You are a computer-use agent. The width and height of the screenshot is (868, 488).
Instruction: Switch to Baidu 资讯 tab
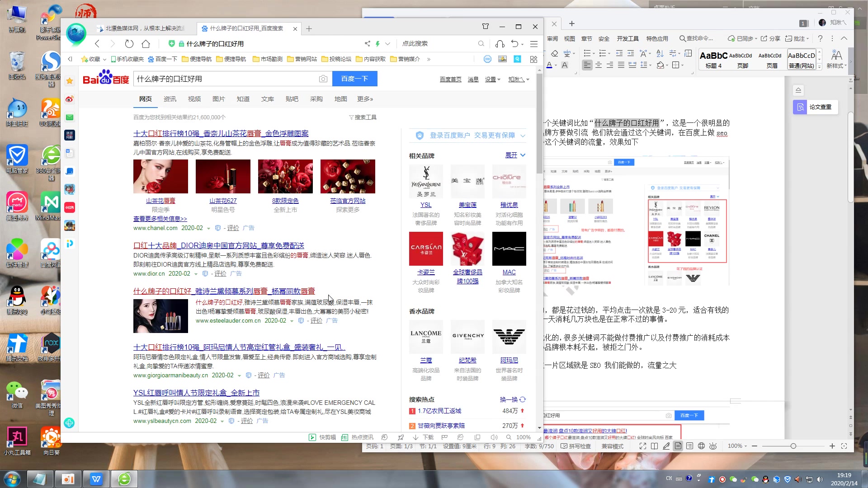170,99
